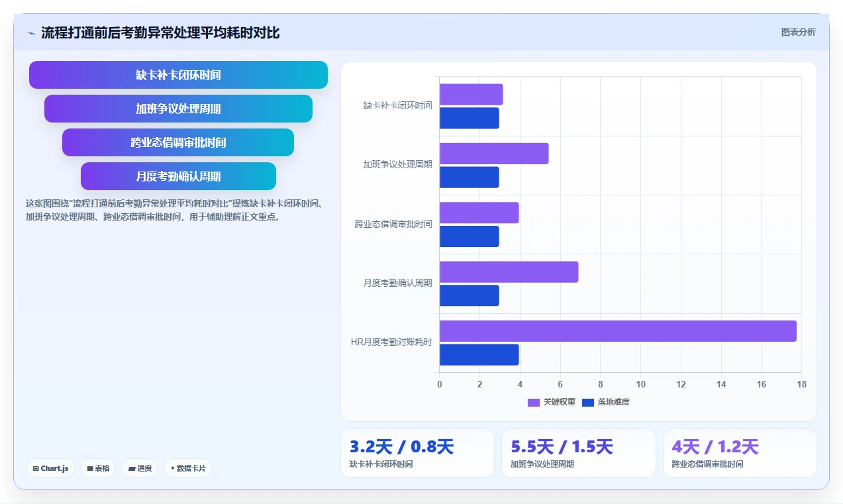The image size is (843, 504).
Task: Click the y-axis label 月度考勤确认周期
Action: click(397, 283)
